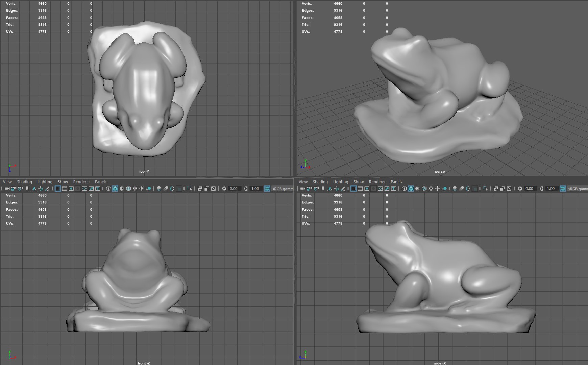Toggle View Transform ON button in front panel

[x=267, y=189]
